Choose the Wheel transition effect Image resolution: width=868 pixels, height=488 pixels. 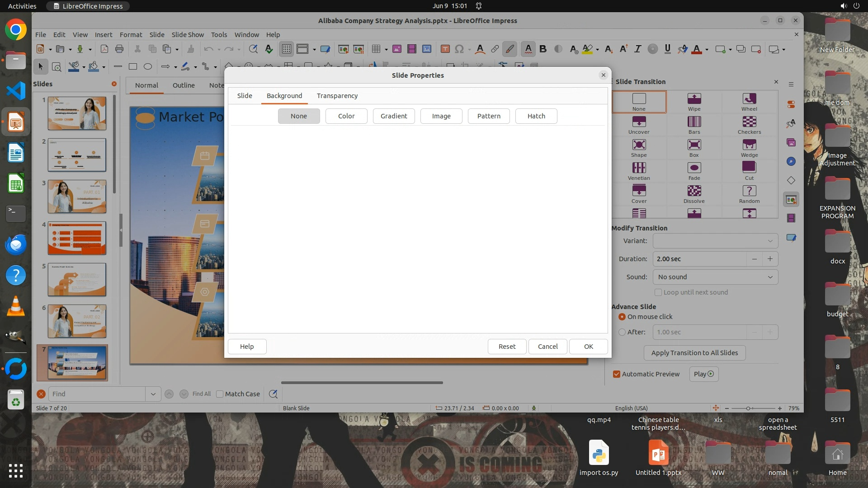tap(749, 99)
